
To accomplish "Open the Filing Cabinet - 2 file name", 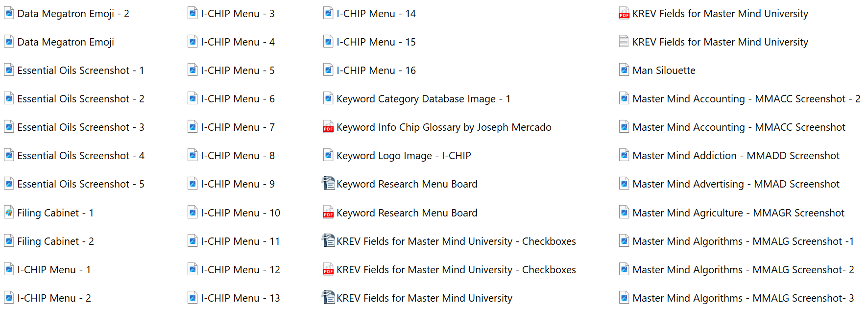I will click(55, 241).
